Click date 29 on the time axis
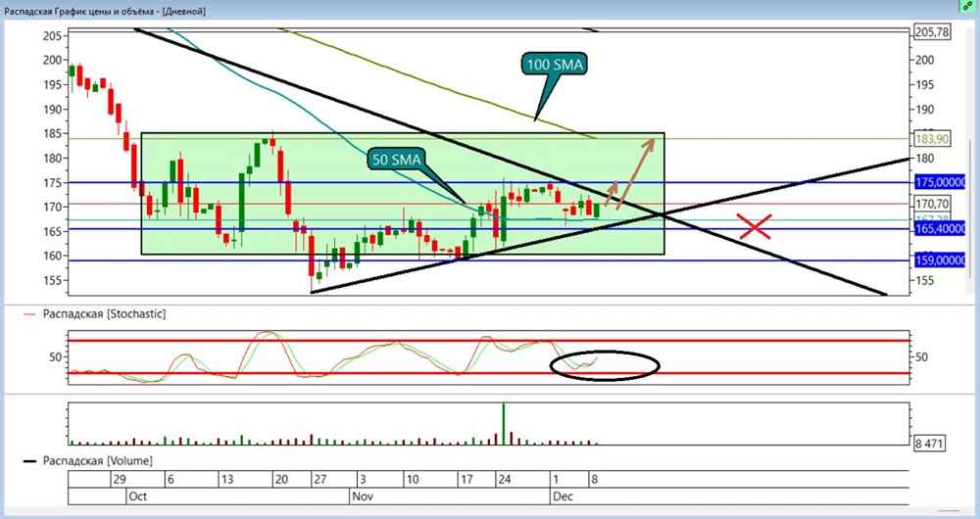 point(120,480)
